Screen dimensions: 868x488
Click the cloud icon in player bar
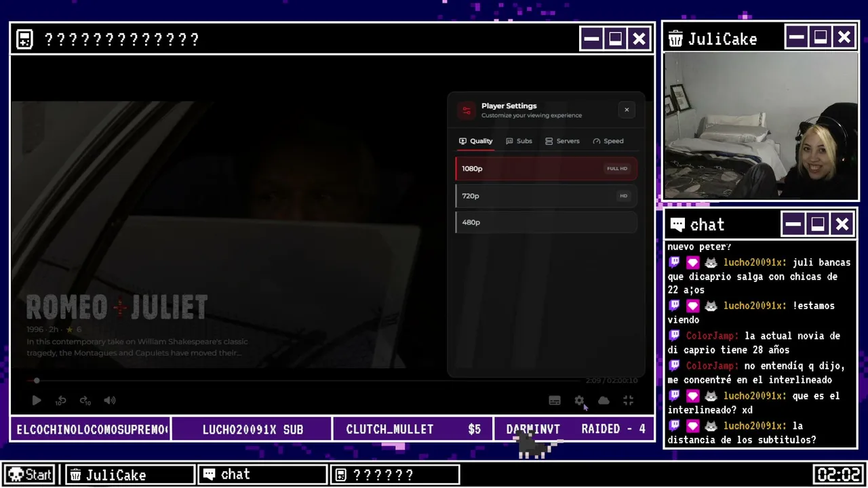coord(604,401)
